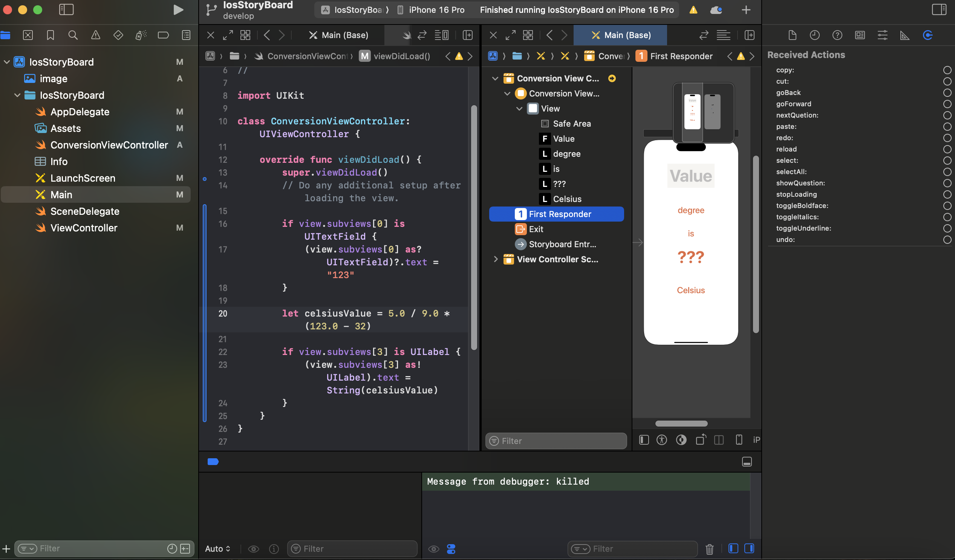955x560 pixels.
Task: Show the Quick Help inspector
Action: pos(837,35)
